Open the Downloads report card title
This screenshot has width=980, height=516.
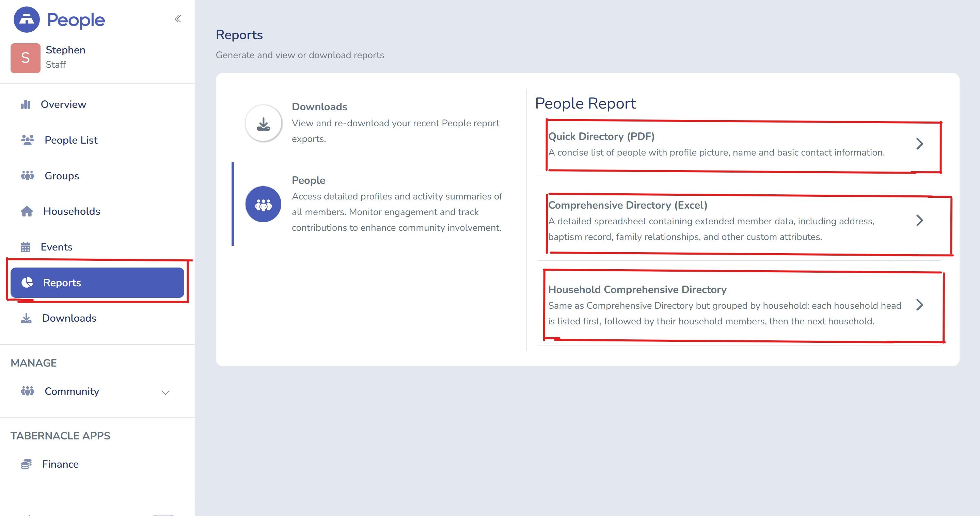[319, 107]
